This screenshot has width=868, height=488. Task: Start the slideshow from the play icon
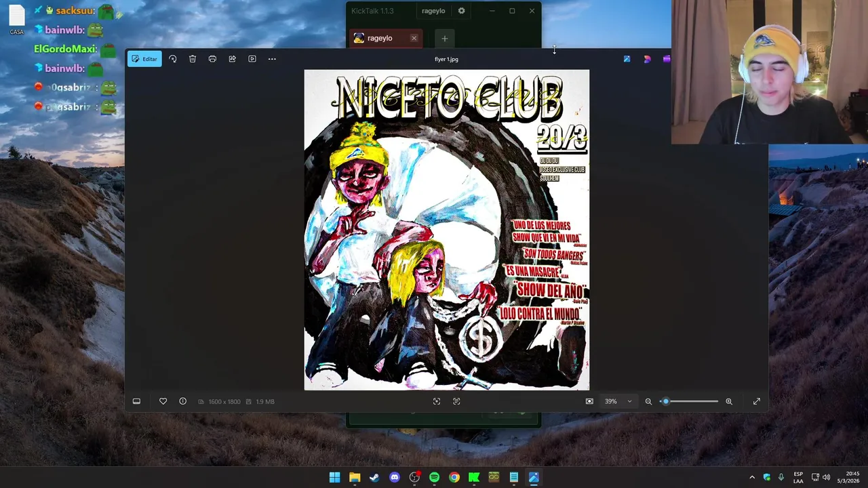tap(252, 59)
